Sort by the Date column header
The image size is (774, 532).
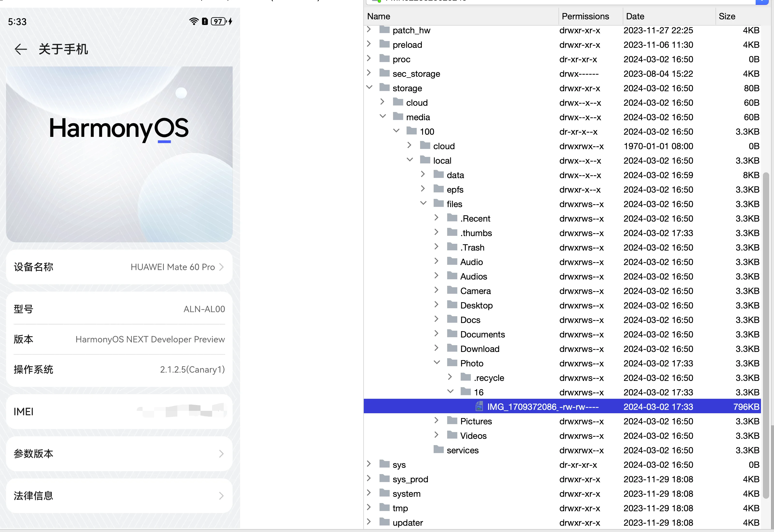point(635,16)
